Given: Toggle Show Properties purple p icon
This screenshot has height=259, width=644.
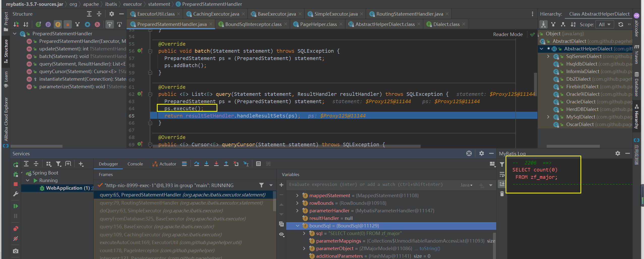Looking at the screenshot, I should (48, 24).
